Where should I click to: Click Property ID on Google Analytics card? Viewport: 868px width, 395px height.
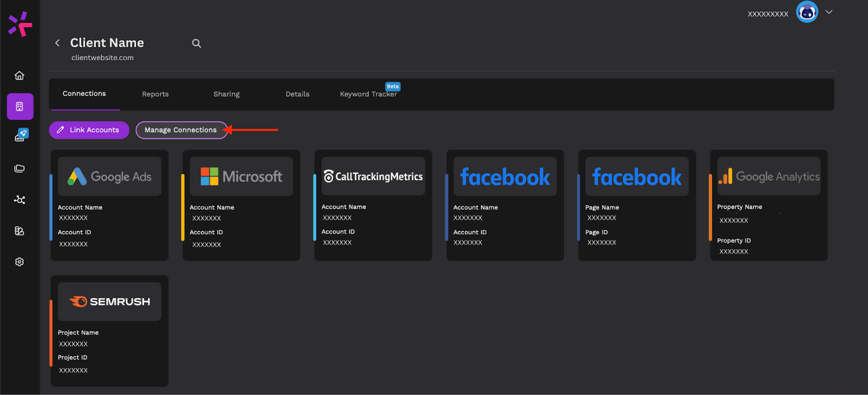tap(734, 240)
